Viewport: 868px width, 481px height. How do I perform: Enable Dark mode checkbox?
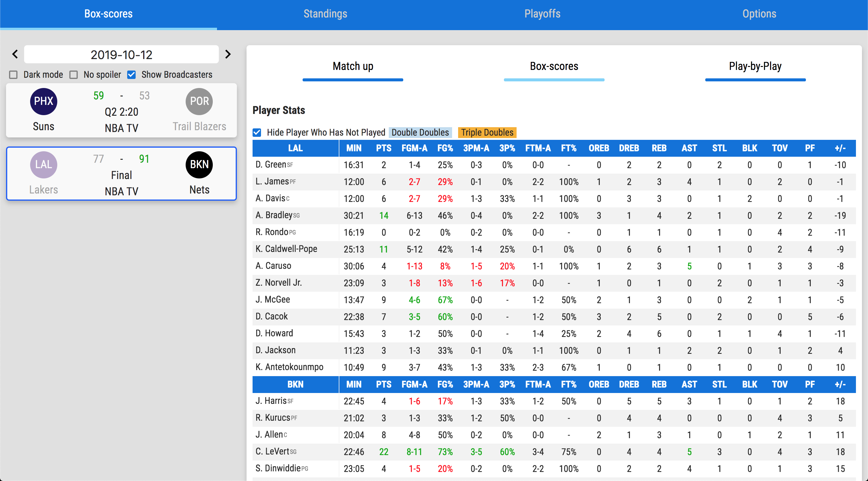(14, 75)
